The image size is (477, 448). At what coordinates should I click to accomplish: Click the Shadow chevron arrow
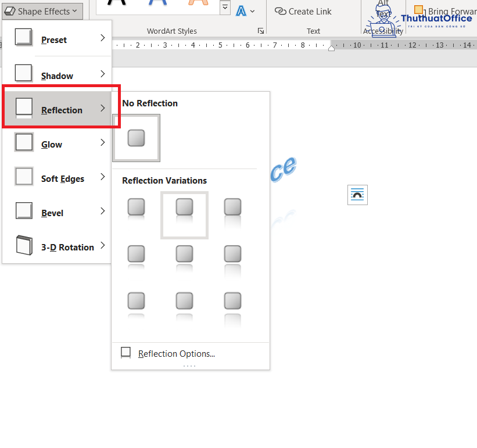102,74
